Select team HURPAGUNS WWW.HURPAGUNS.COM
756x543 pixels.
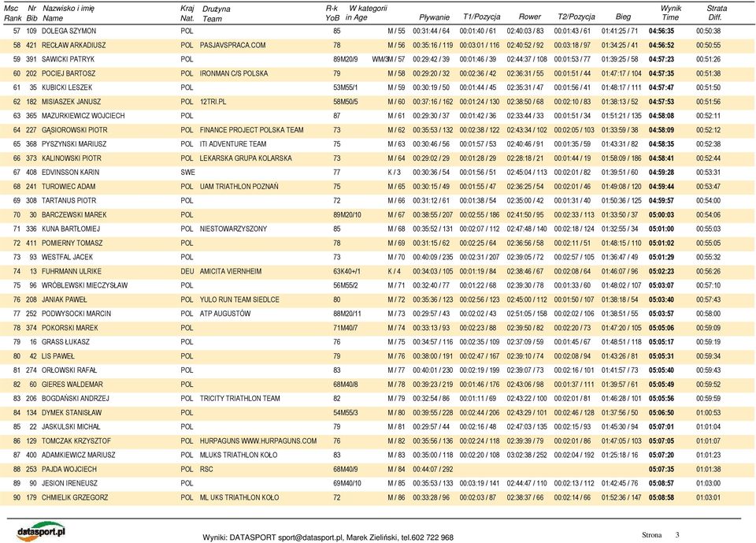pyautogui.click(x=258, y=441)
